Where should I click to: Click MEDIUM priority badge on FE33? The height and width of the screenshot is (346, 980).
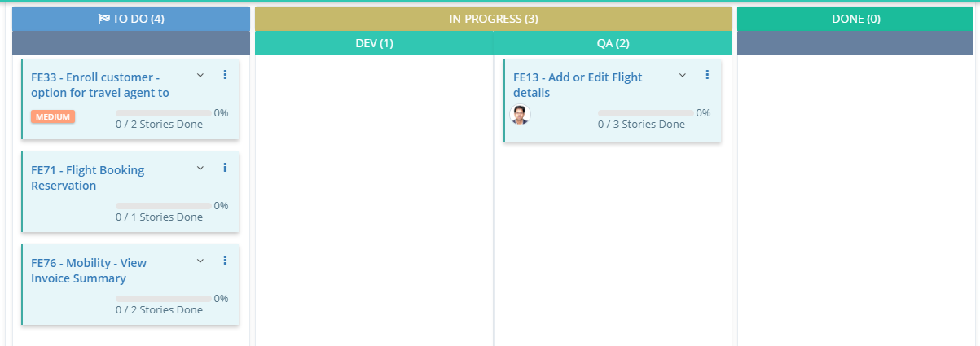pos(53,116)
